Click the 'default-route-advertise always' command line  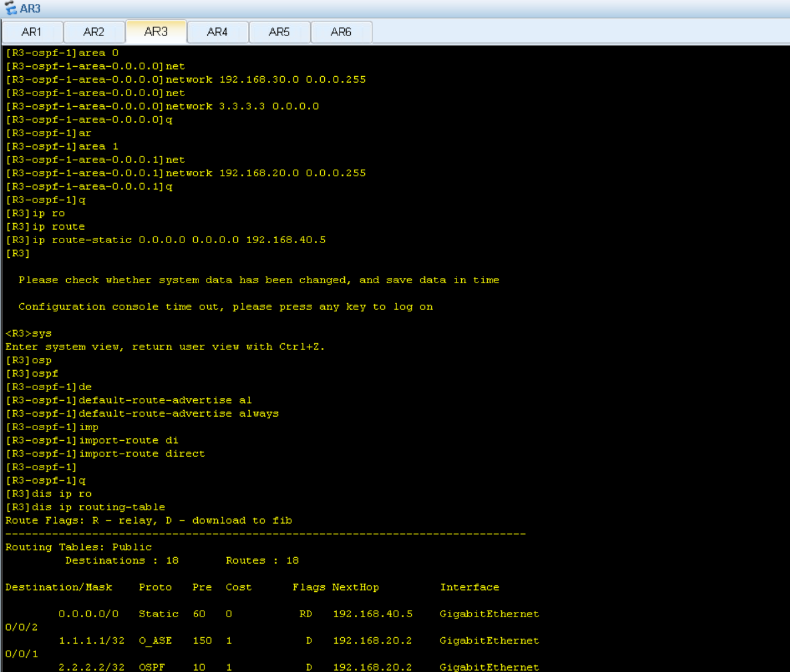142,413
